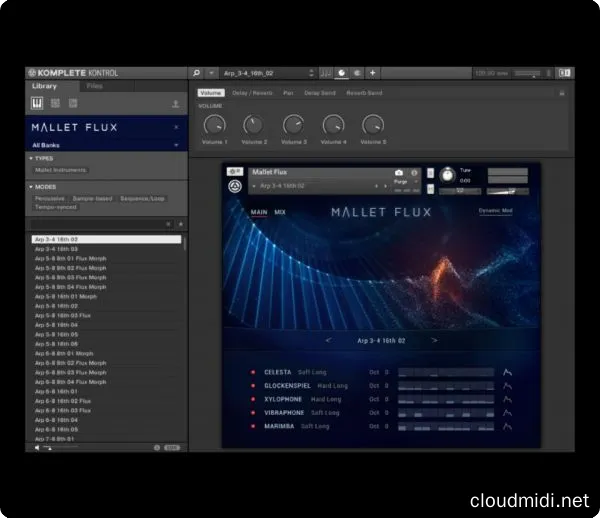Click the Dynamic Mod button
The height and width of the screenshot is (518, 600).
tap(496, 211)
